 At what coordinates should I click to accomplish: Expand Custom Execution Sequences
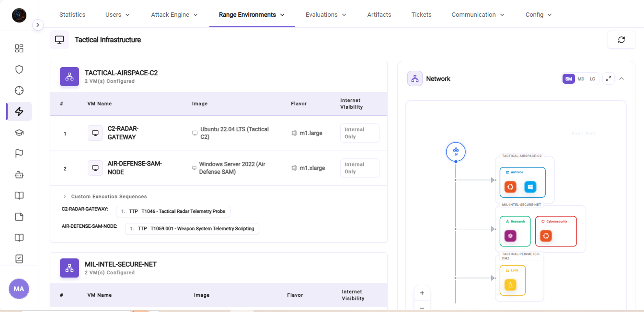(105, 197)
